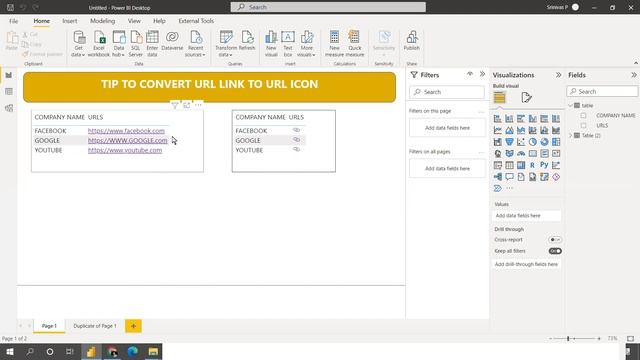Viewport: 640px width, 360px height.
Task: Open visual's More options ellipsis
Action: point(198,105)
